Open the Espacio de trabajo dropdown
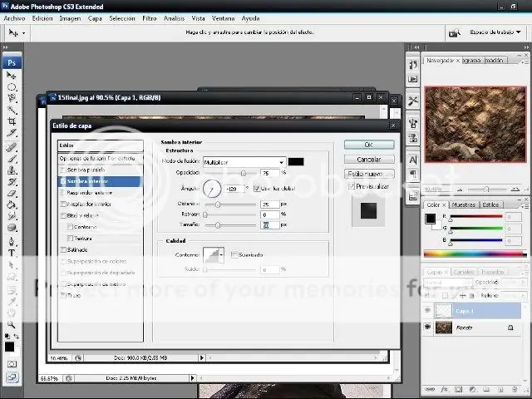Screen dimensions: 532x399 [495, 32]
